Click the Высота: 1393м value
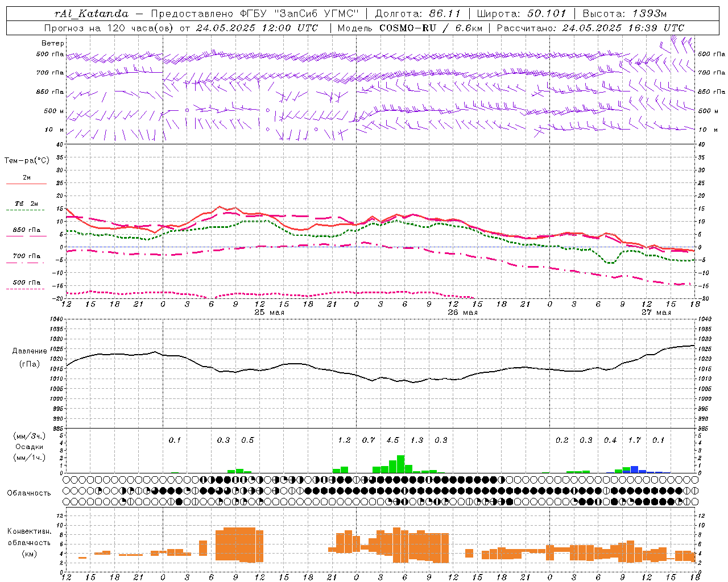 (x=625, y=14)
